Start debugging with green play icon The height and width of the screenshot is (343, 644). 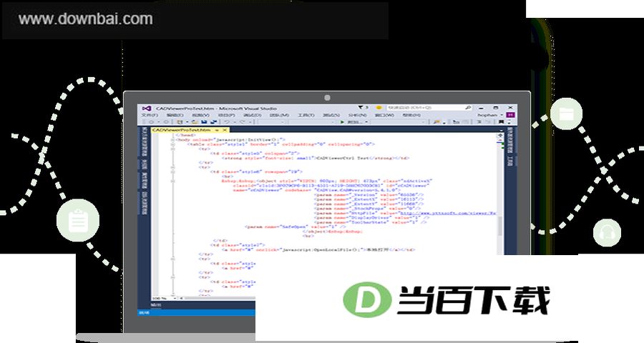(342, 122)
